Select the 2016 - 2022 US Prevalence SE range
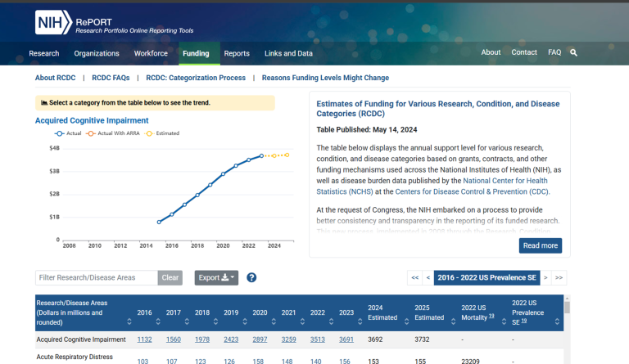Viewport: 629px width, 364px height. point(487,277)
